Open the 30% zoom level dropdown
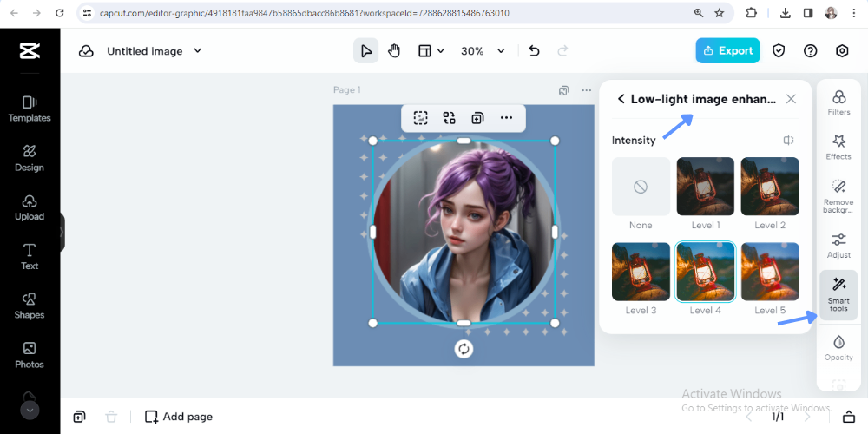The width and height of the screenshot is (868, 434). (x=483, y=51)
